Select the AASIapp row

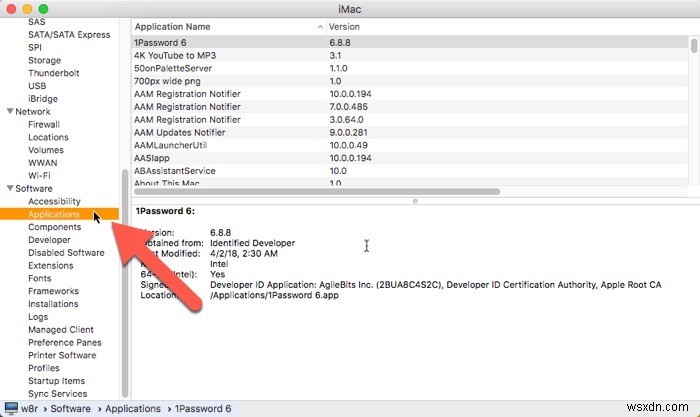410,158
